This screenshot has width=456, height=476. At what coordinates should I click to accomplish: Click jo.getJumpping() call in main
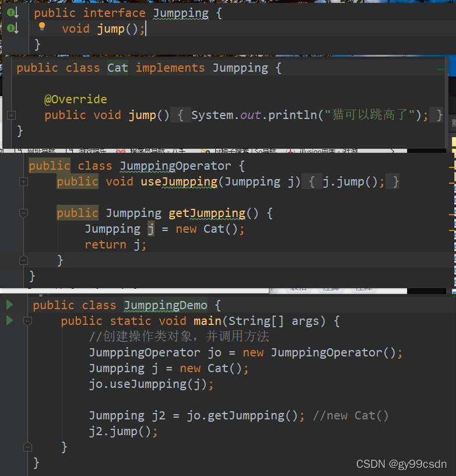[243, 415]
